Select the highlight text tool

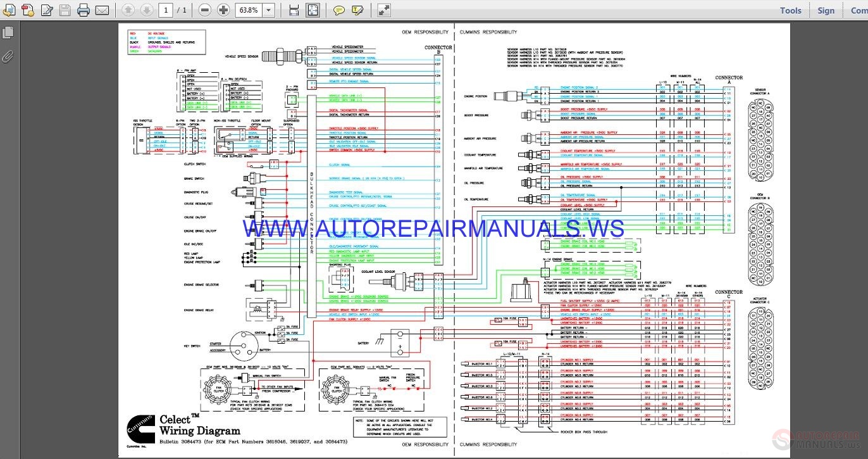click(357, 10)
